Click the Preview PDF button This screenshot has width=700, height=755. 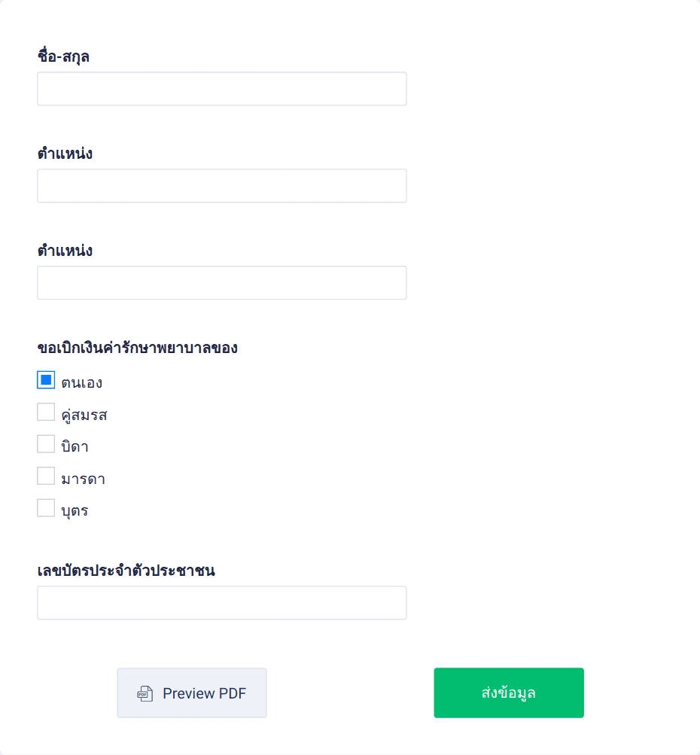[x=192, y=693]
